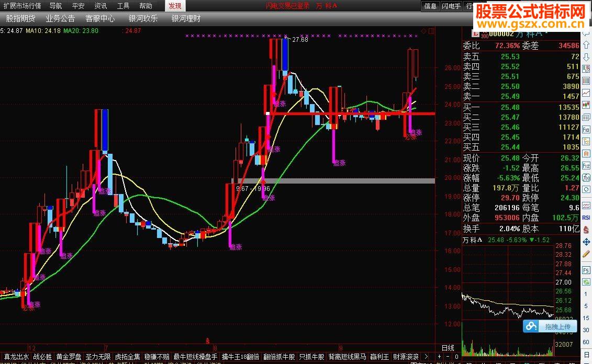Click the Fiz icon in right toolbar
The height and width of the screenshot is (364, 592).
coord(586,166)
